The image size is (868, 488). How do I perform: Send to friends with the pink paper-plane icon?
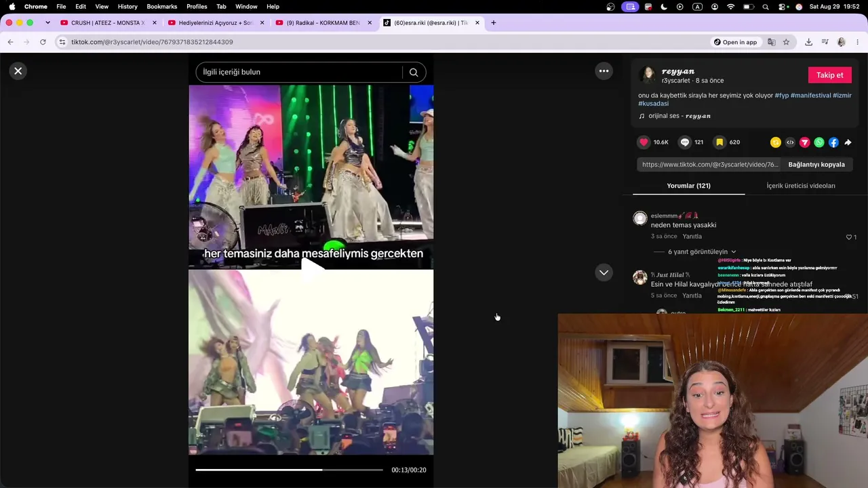tap(805, 142)
